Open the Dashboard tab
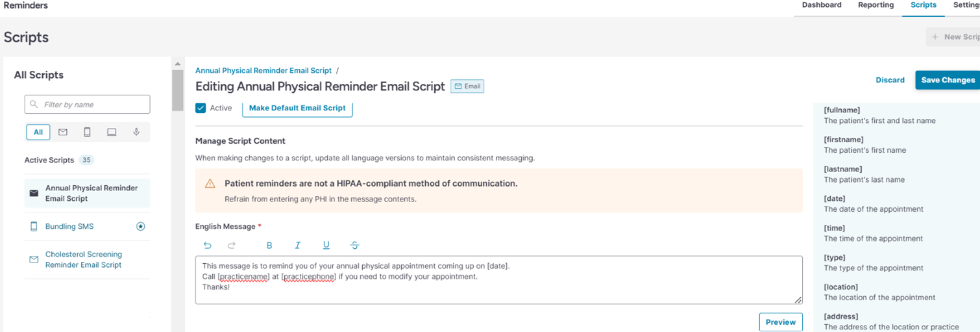The height and width of the screenshot is (332, 980). coord(822,5)
